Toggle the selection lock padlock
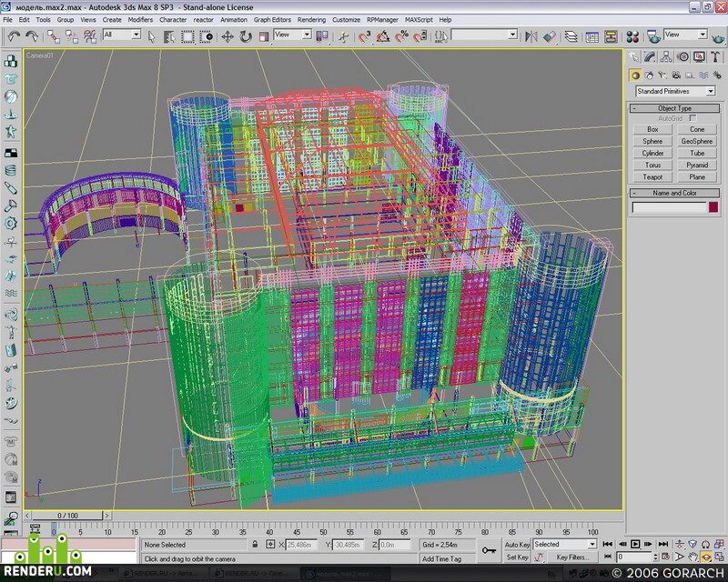 pyautogui.click(x=255, y=544)
